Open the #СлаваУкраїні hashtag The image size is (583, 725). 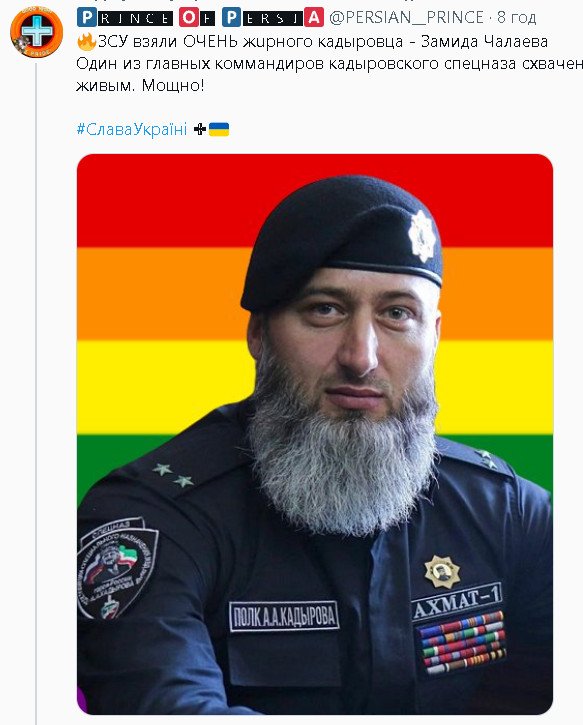pyautogui.click(x=132, y=129)
